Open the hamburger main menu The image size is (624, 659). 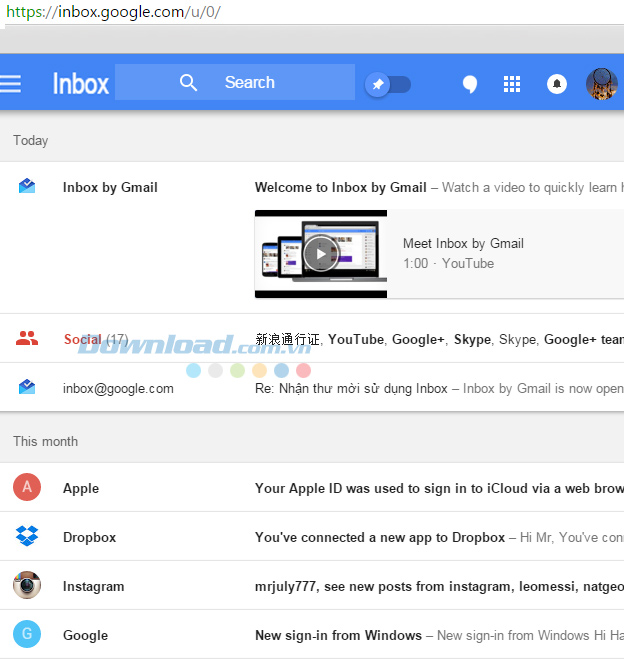(10, 83)
